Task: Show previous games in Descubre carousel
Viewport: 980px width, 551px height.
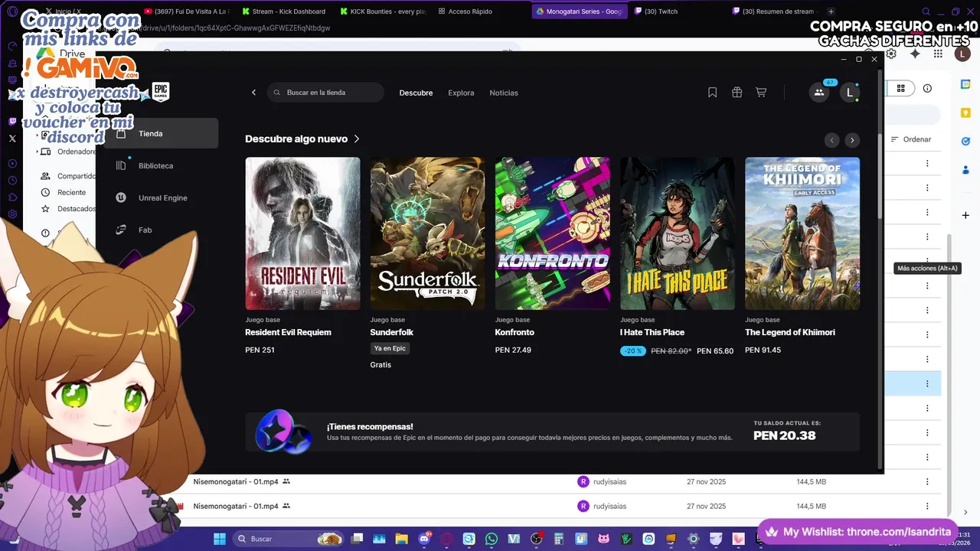Action: 832,140
